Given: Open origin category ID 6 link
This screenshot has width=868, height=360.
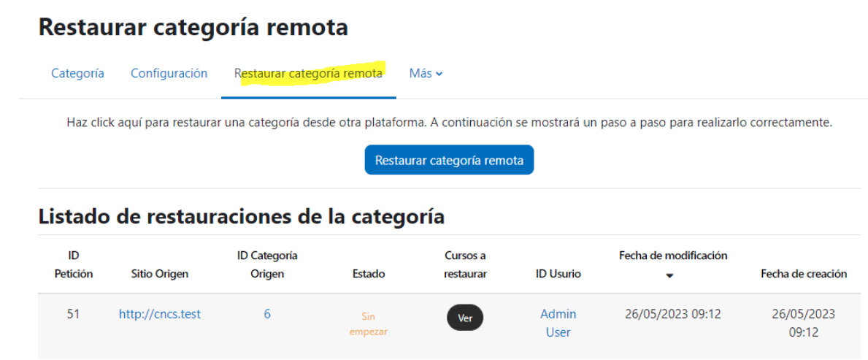Looking at the screenshot, I should coord(267,314).
